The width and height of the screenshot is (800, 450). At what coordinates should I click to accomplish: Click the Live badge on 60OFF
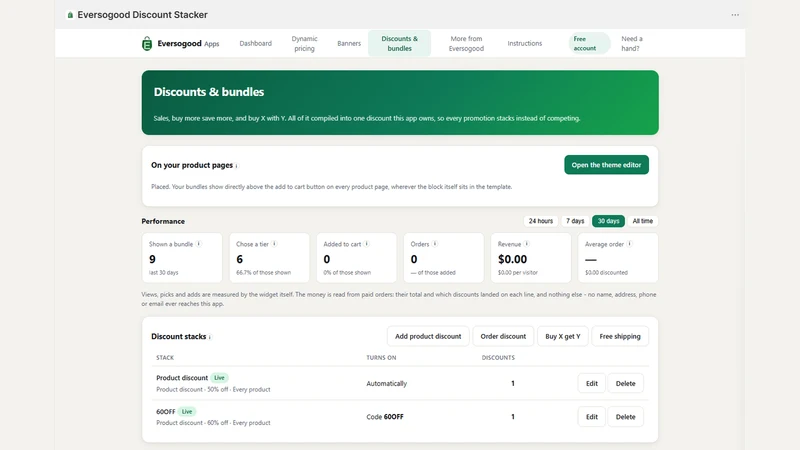pos(187,411)
